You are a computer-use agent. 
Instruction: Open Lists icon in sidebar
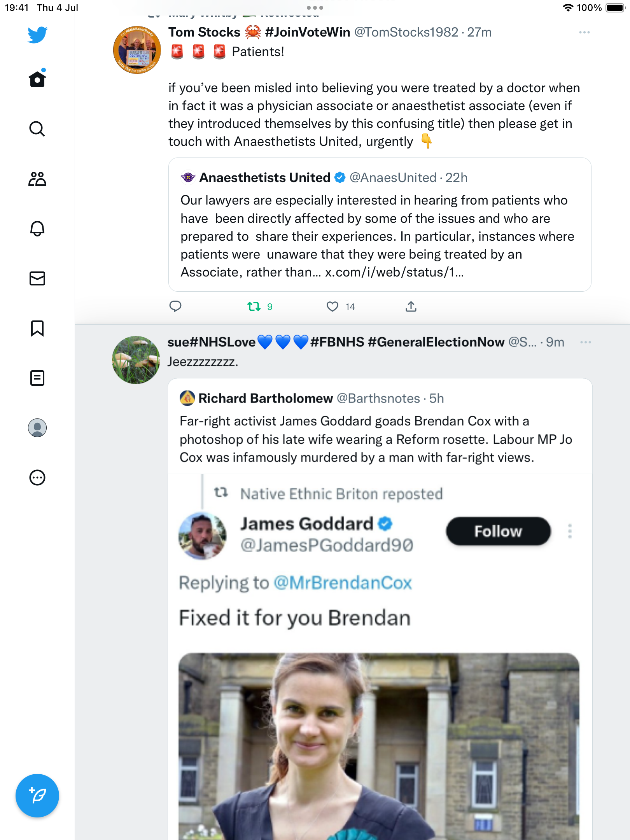[x=37, y=378]
